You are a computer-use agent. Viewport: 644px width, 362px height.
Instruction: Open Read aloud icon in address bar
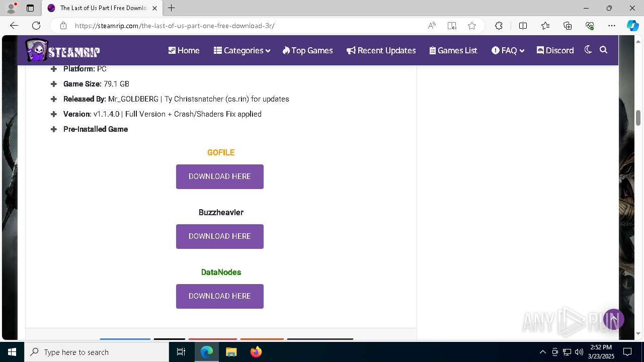pyautogui.click(x=432, y=26)
